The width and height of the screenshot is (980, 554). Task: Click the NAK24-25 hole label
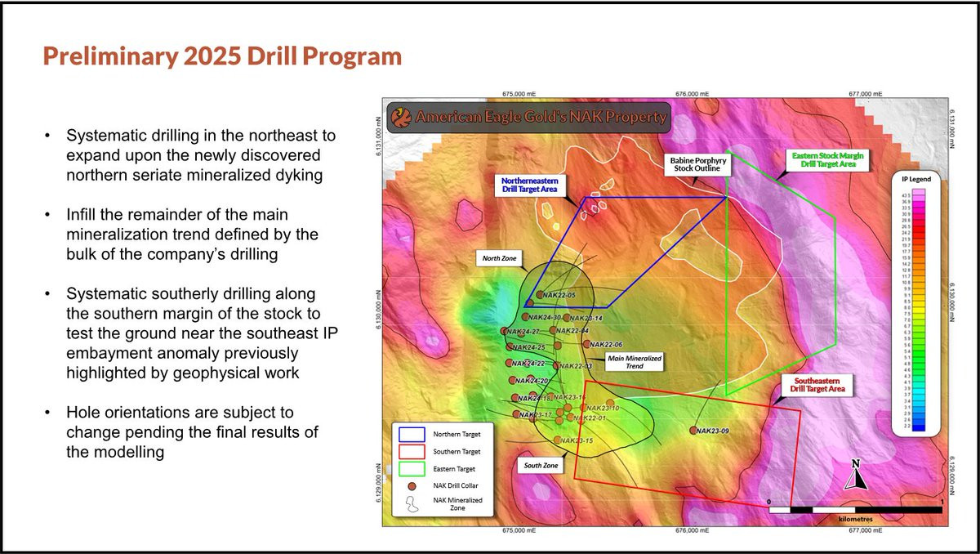pos(528,347)
